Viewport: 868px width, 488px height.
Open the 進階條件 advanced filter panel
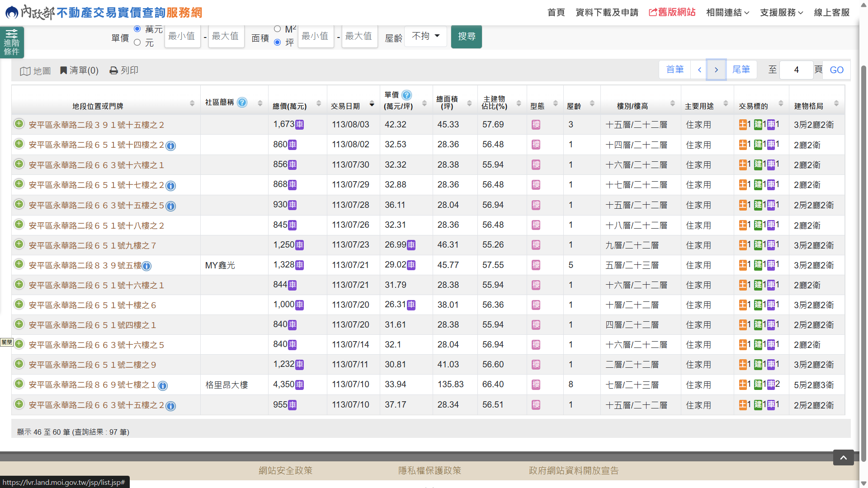click(x=12, y=42)
